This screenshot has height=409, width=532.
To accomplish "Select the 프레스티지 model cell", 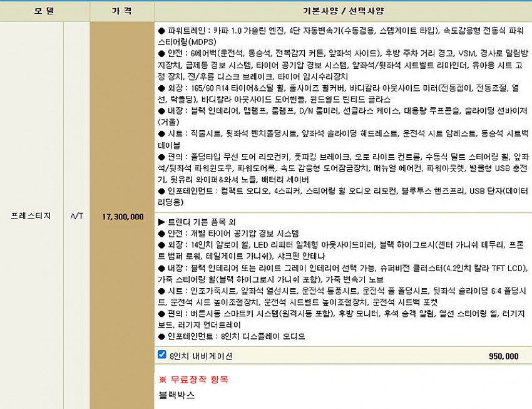I will 31,216.
